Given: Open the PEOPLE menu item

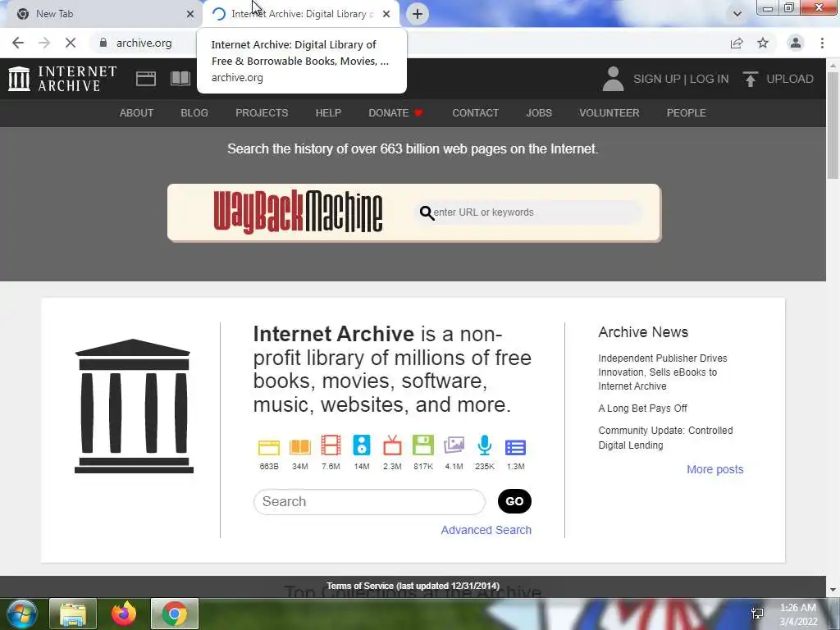Looking at the screenshot, I should click(x=687, y=113).
